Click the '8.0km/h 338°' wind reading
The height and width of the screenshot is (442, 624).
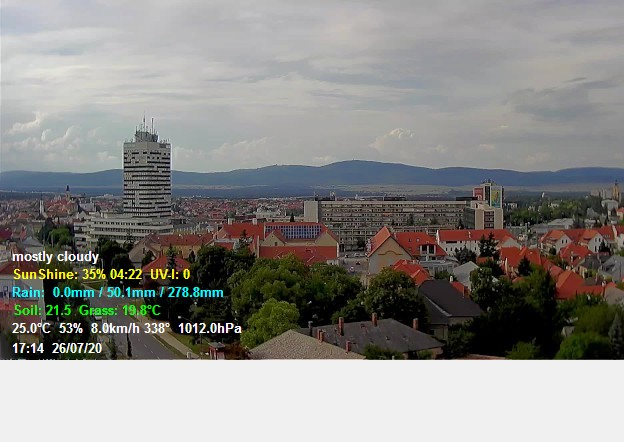131,329
